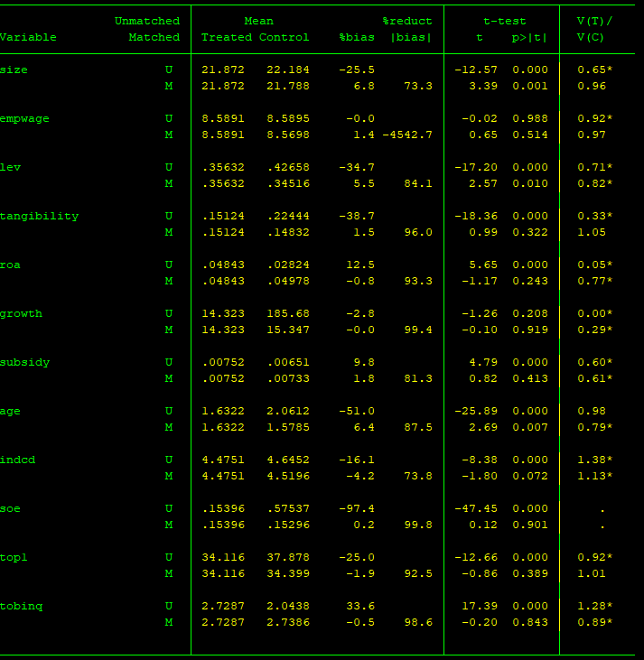Click the 'Control' column header
Viewport: 644px width, 660px height.
[284, 37]
